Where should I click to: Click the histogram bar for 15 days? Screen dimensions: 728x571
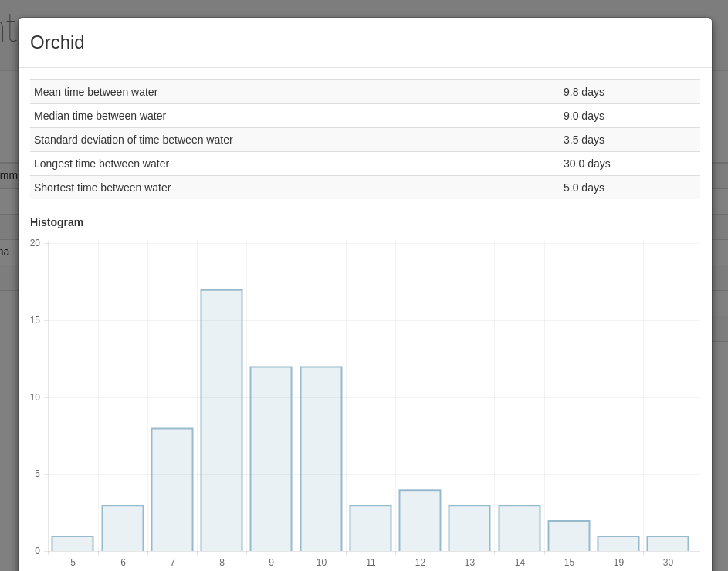pyautogui.click(x=569, y=536)
